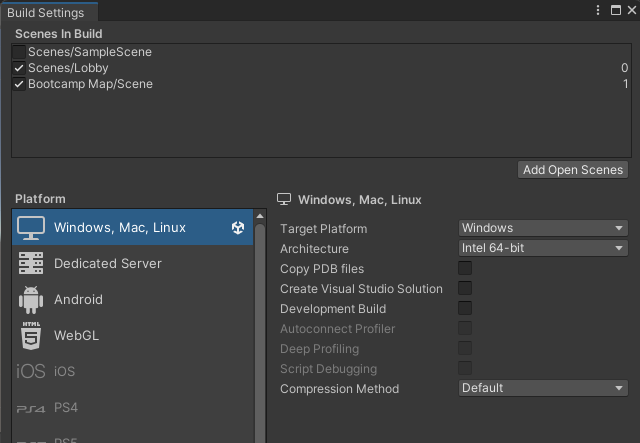Click the WebGL HTML5 shield icon
Viewport: 640px width, 443px height.
tap(31, 336)
